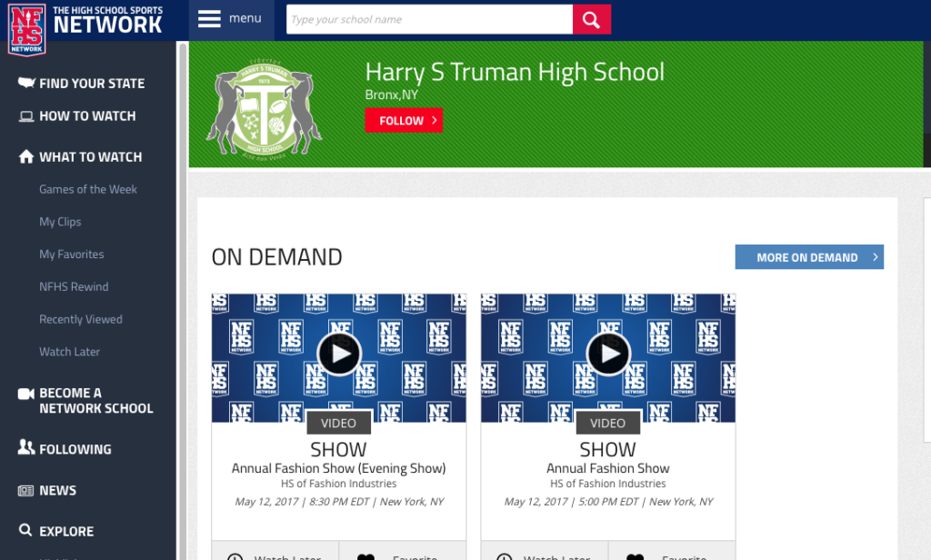Go to Following label
This screenshot has height=560, width=931.
point(75,449)
